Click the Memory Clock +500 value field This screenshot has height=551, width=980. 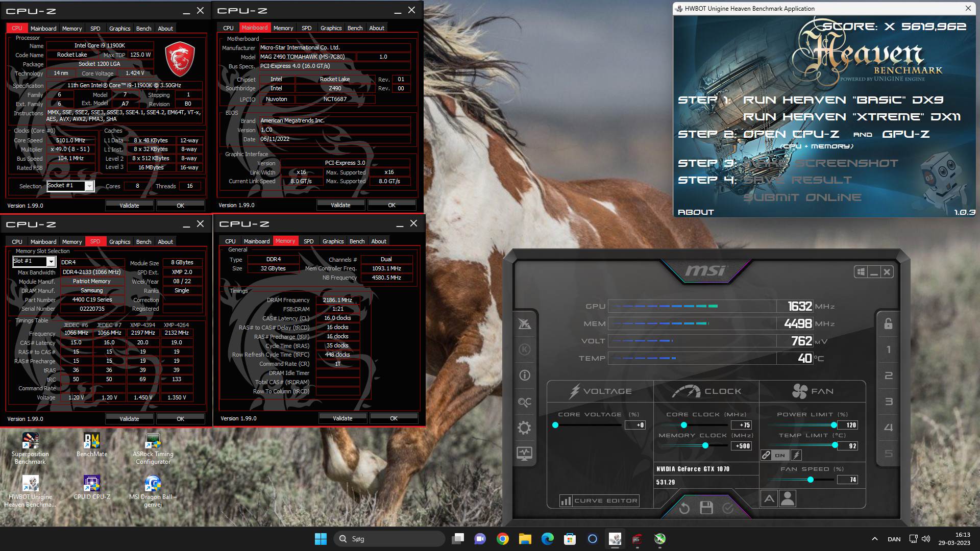[x=742, y=446]
